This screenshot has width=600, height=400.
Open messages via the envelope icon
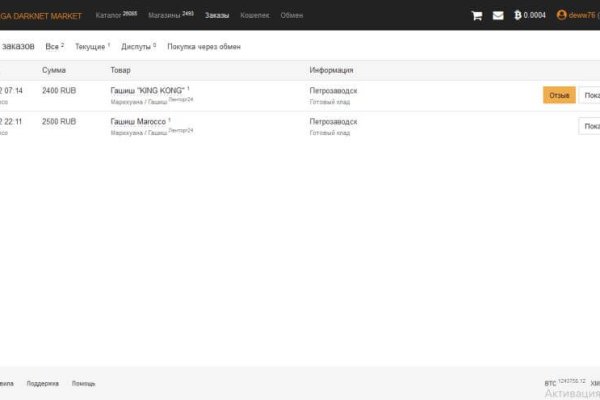pyautogui.click(x=498, y=15)
